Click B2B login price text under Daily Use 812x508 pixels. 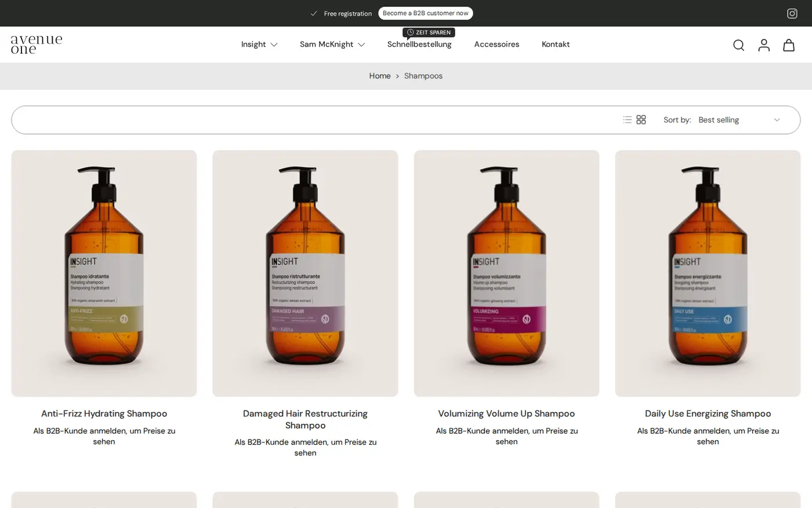[708, 436]
